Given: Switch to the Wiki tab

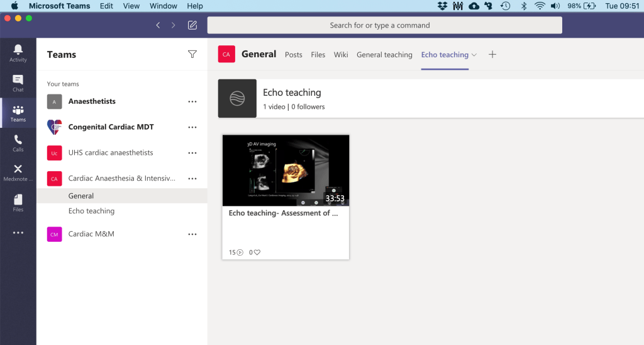Looking at the screenshot, I should pos(341,55).
